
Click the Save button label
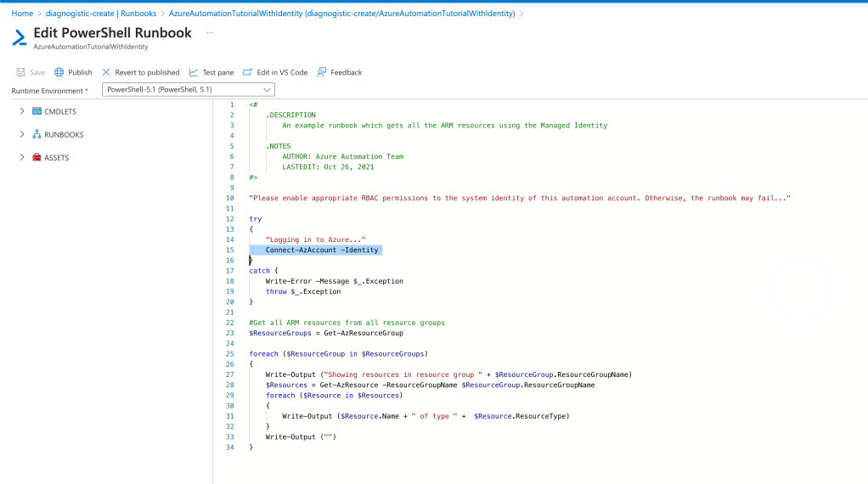pyautogui.click(x=37, y=72)
